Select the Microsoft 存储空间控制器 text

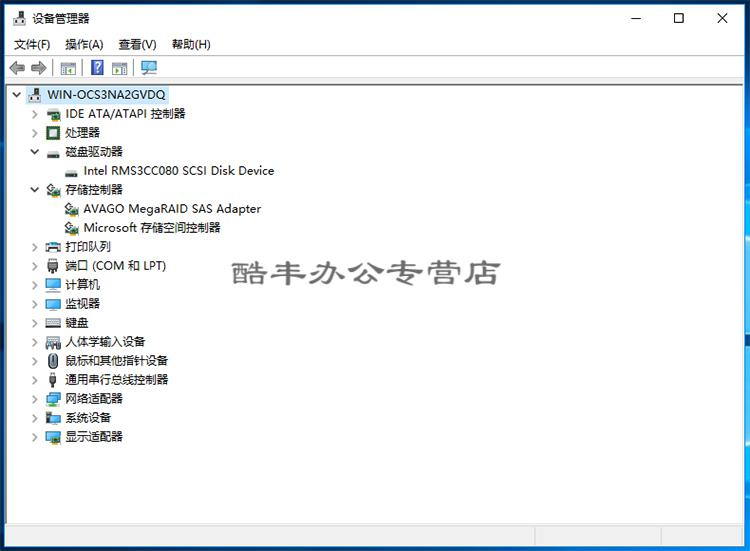click(152, 228)
